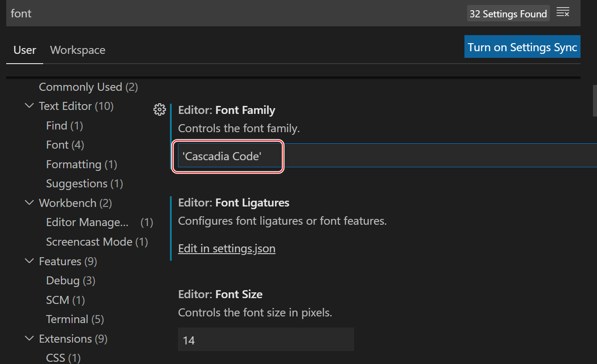Collapse the Features tree chevron
Viewport: 597px width, 364px height.
(30, 261)
